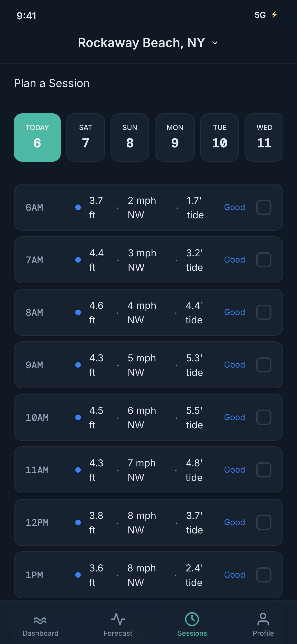The height and width of the screenshot is (644, 297).
Task: Select the WED 11 date chip
Action: tap(264, 137)
